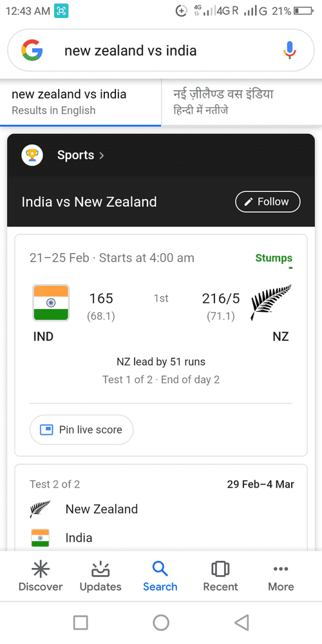Image resolution: width=322 pixels, height=644 pixels.
Task: Open Updates in bottom navigation
Action: coord(100,576)
